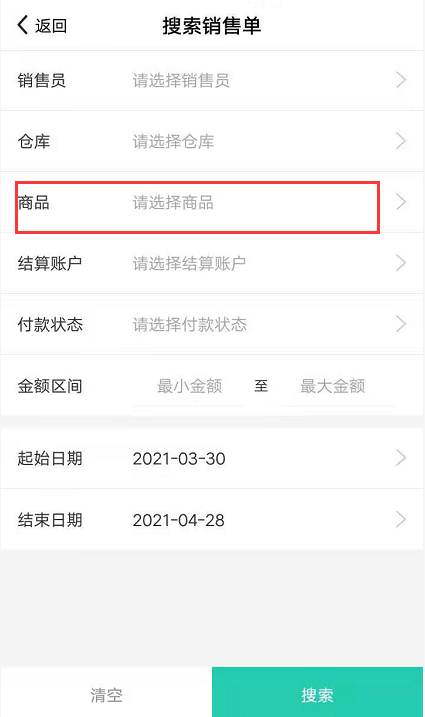
Task: Open the 结束日期 chevron arrow
Action: [x=401, y=519]
